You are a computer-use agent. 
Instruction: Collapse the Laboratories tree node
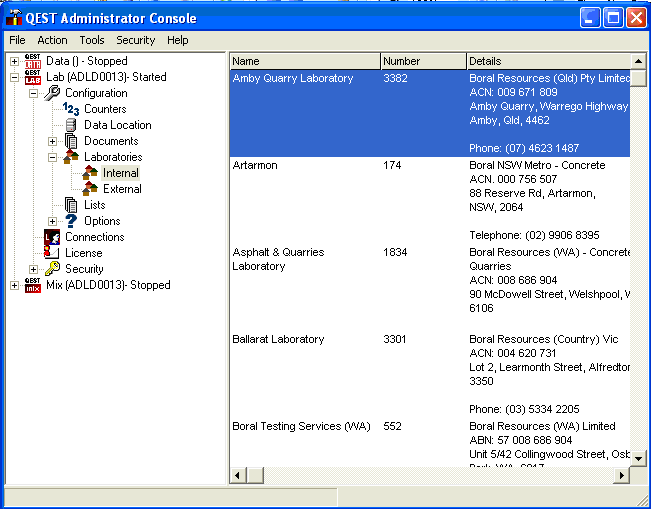[52, 157]
